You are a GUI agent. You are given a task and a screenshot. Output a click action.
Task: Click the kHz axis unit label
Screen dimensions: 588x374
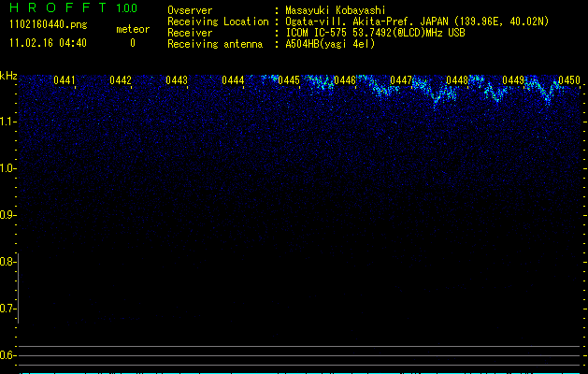[9, 75]
